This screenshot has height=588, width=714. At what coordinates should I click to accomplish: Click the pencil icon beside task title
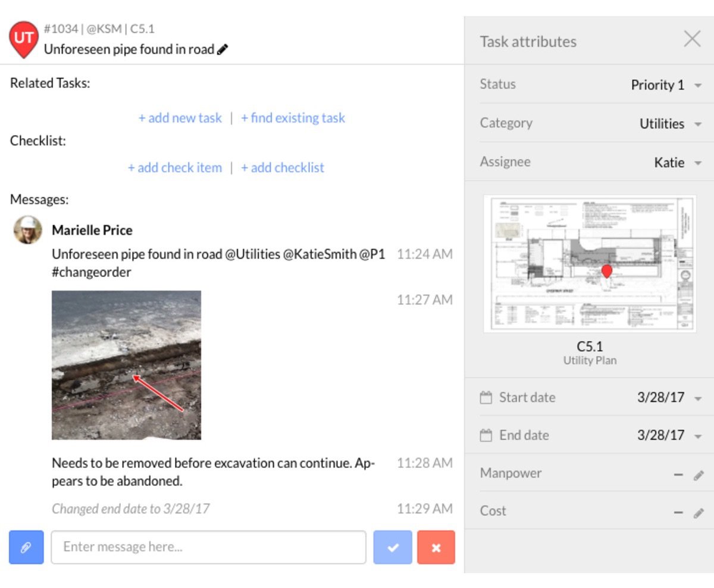click(223, 50)
